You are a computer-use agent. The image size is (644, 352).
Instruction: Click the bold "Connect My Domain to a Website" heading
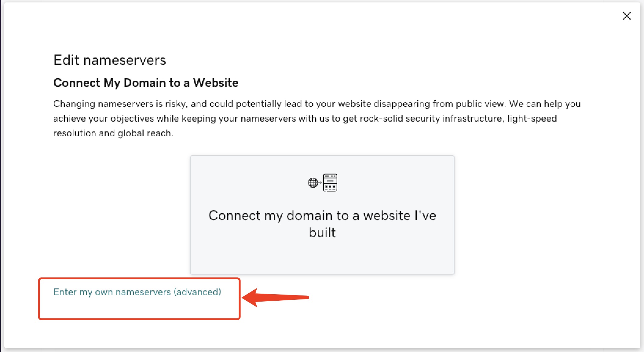tap(146, 83)
